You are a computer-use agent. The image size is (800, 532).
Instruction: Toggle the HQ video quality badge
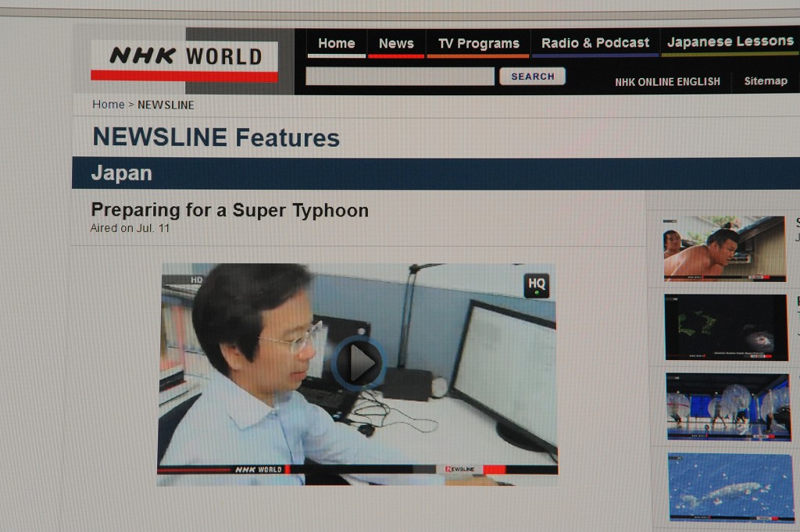point(536,286)
